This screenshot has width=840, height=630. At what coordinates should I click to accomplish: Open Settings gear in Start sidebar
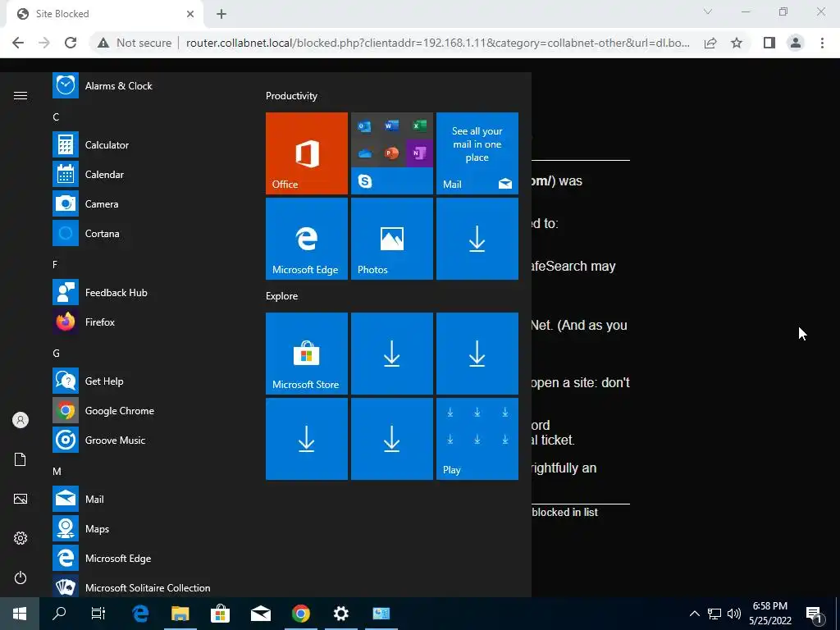click(x=21, y=538)
